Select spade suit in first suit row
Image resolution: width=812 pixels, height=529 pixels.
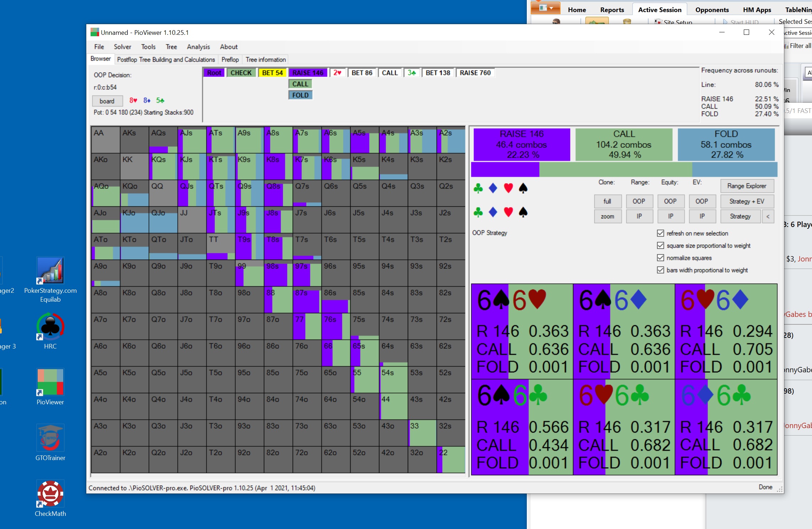coord(523,188)
